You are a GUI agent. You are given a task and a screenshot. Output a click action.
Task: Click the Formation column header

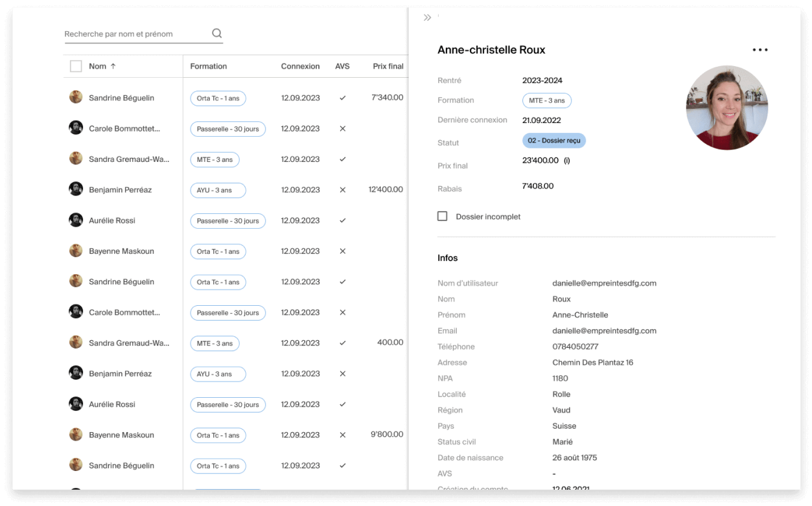[208, 66]
